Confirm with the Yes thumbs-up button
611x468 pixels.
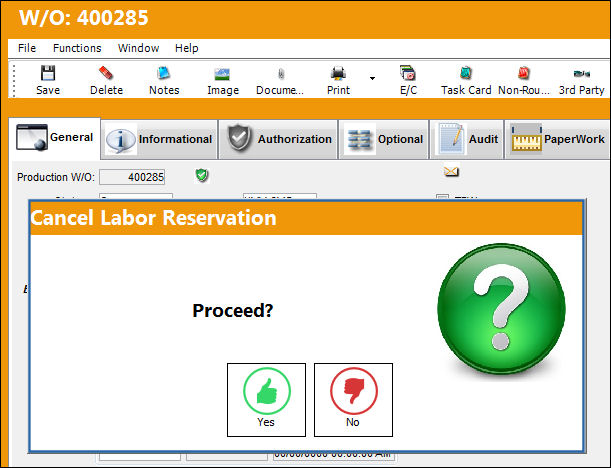click(267, 400)
